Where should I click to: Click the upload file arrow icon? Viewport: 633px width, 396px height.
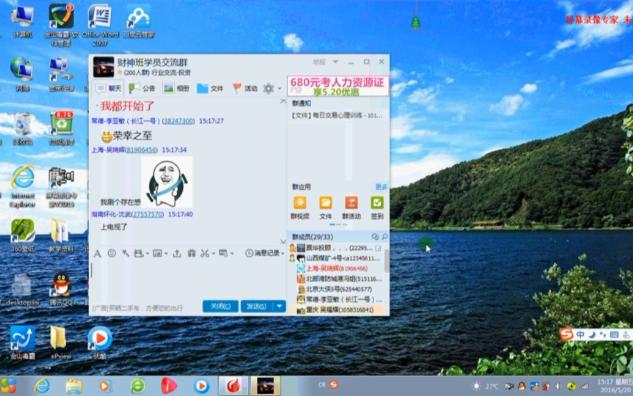(177, 253)
